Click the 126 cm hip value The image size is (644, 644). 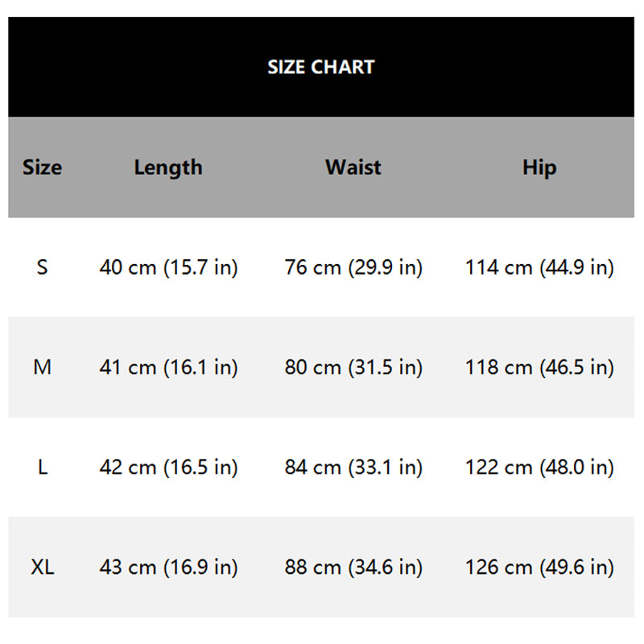pyautogui.click(x=539, y=567)
